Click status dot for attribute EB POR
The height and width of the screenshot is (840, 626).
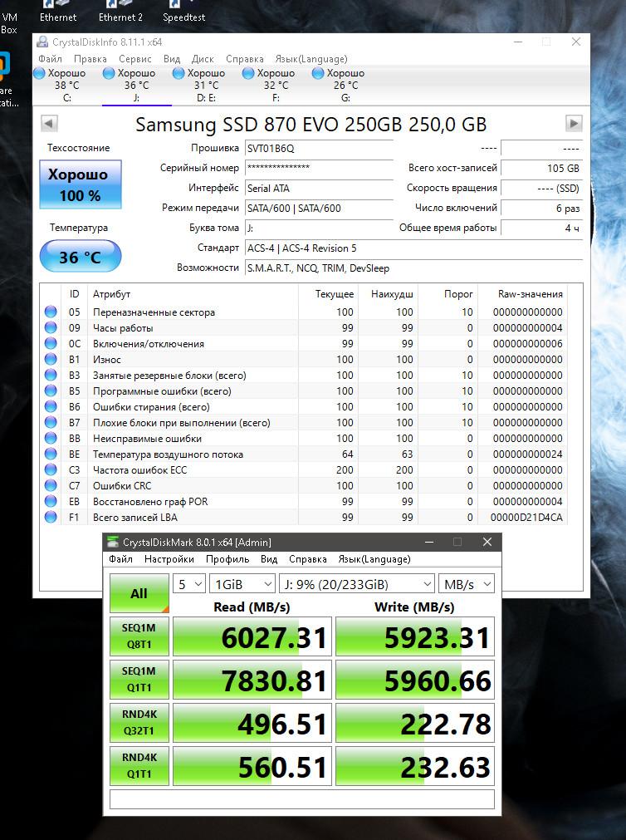(51, 502)
